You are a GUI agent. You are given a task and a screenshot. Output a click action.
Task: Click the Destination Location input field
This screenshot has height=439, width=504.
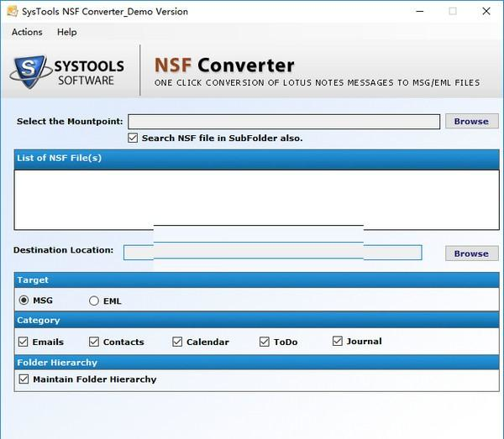pos(272,253)
